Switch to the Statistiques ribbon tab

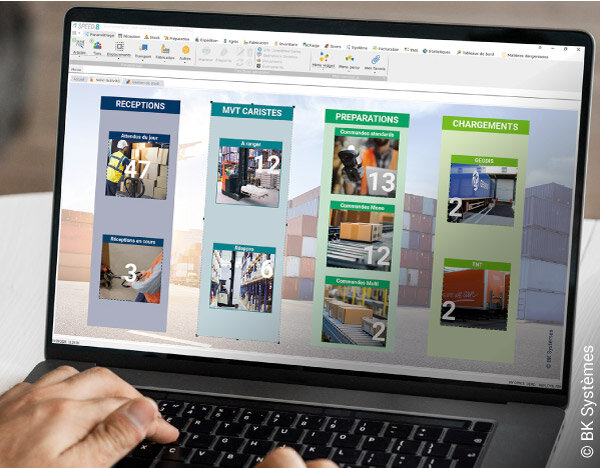click(x=436, y=51)
